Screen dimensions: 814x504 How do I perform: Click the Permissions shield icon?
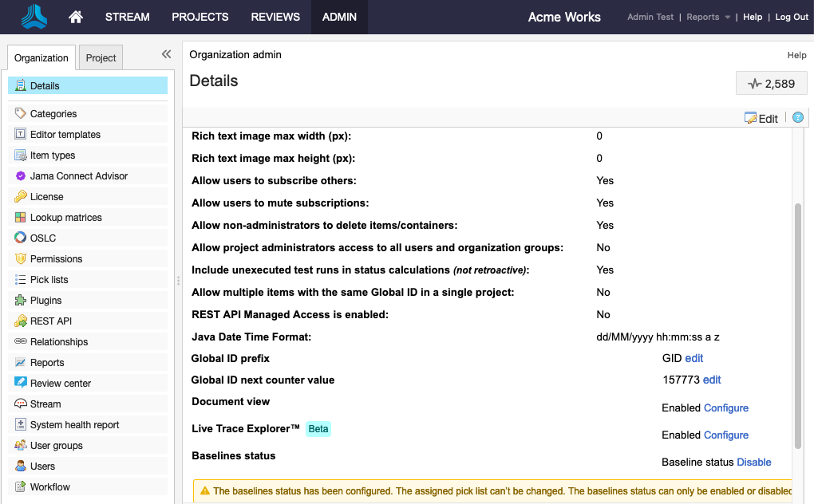(20, 258)
